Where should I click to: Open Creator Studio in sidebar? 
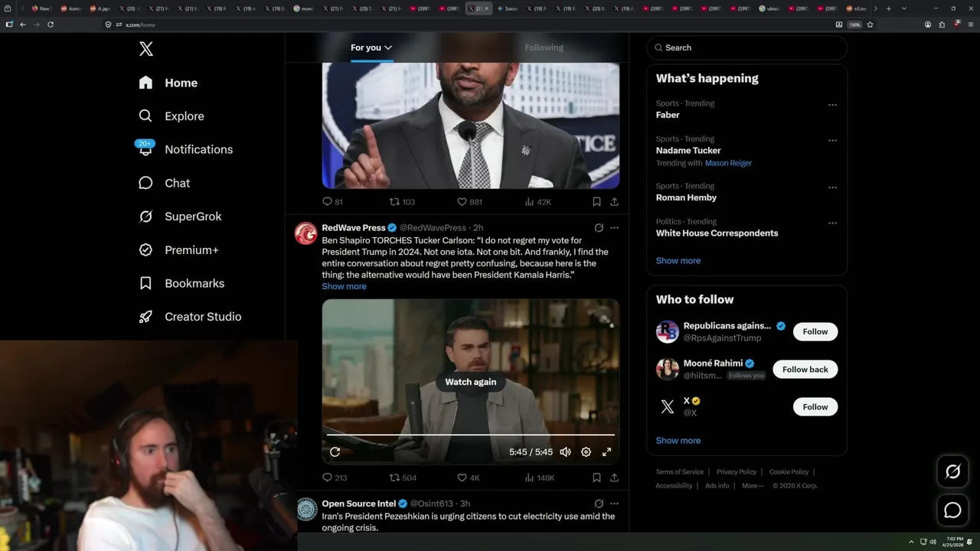[190, 317]
